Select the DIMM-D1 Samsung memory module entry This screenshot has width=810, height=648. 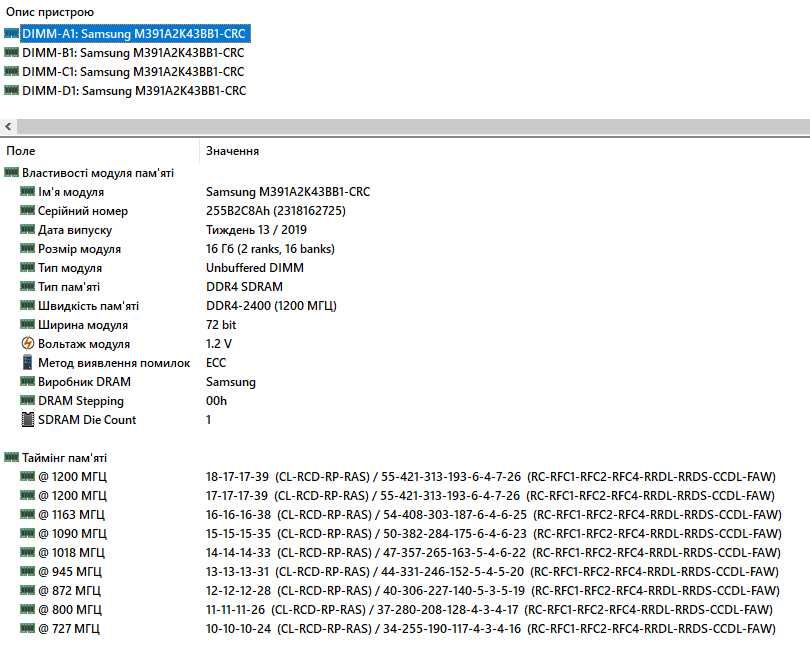134,91
